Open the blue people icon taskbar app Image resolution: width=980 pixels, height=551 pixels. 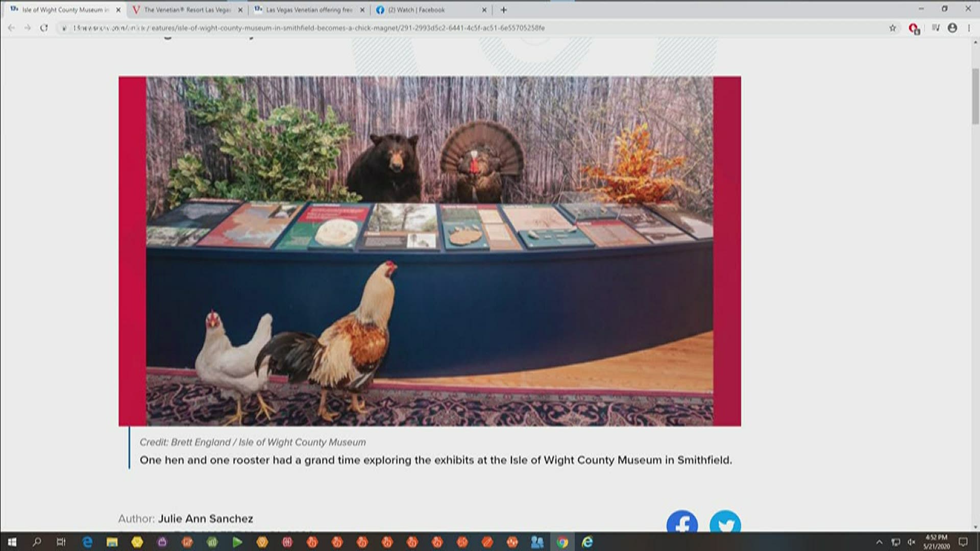(x=537, y=542)
